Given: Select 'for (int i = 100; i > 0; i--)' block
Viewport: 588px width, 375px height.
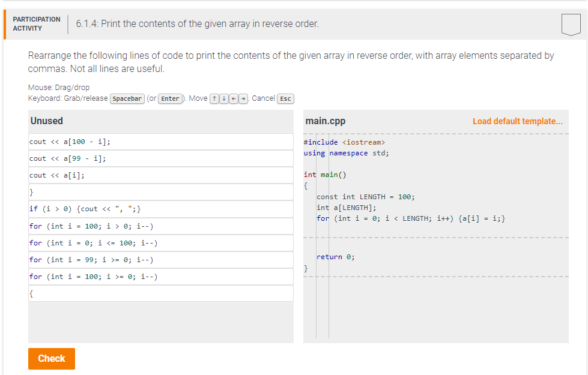Looking at the screenshot, I should (x=161, y=226).
